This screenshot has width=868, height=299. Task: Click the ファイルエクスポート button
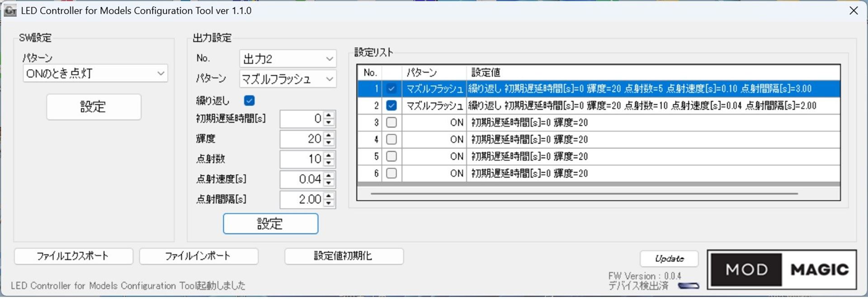click(x=73, y=256)
